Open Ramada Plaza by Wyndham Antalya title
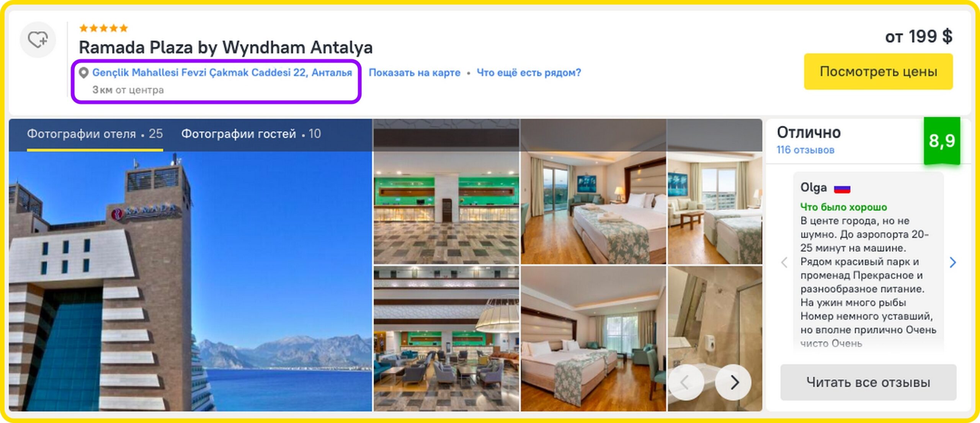Screen dimensions: 980x423 [225, 48]
